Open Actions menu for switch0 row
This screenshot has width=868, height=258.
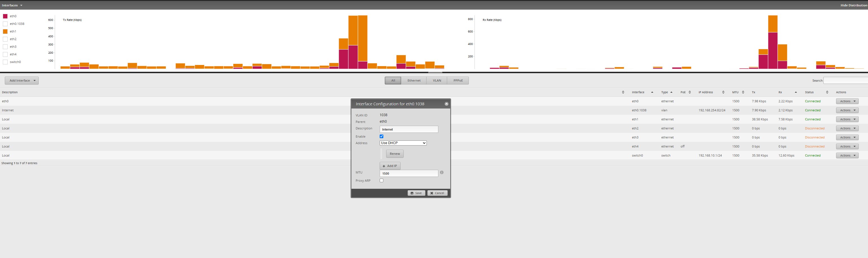click(x=847, y=155)
